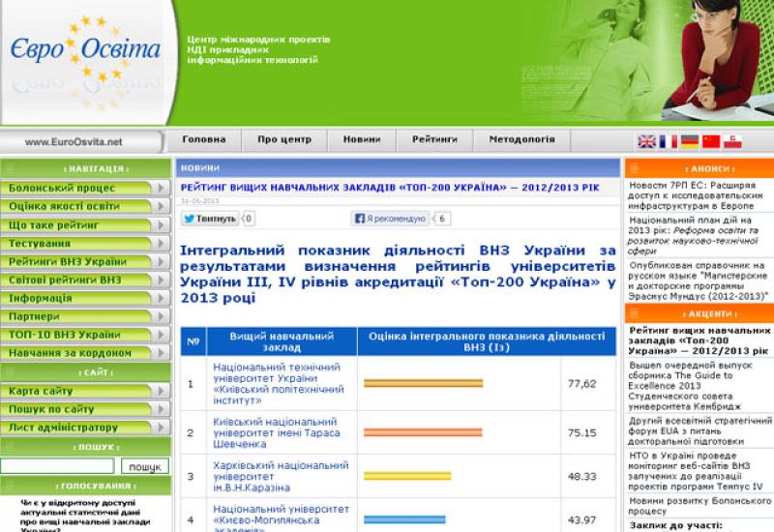This screenshot has height=532, width=774.
Task: Expand Болонський процес arrow
Action: click(161, 188)
